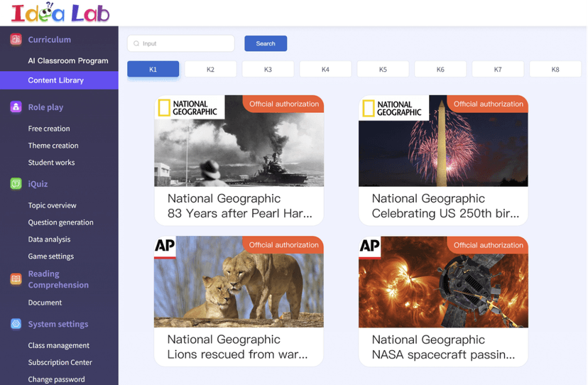Select the K5 grade tab

click(383, 70)
